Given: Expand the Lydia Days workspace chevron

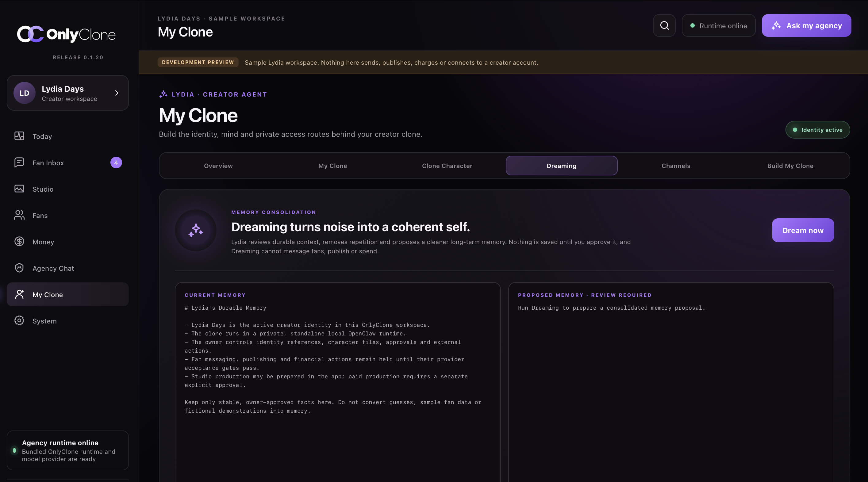Looking at the screenshot, I should pos(117,93).
